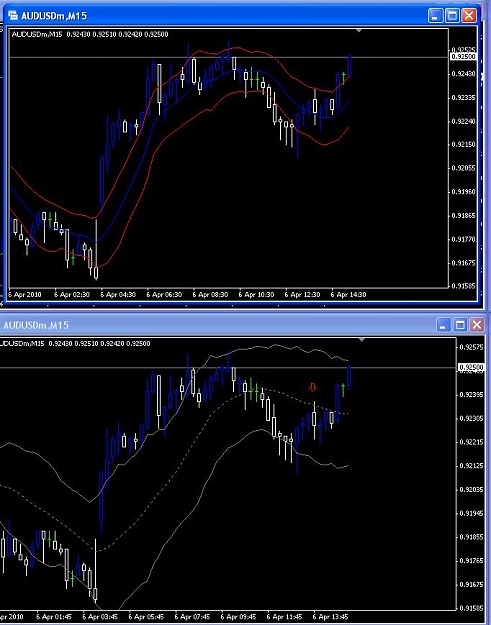Click the upper window title text AUDUSDm,M15

[54, 16]
